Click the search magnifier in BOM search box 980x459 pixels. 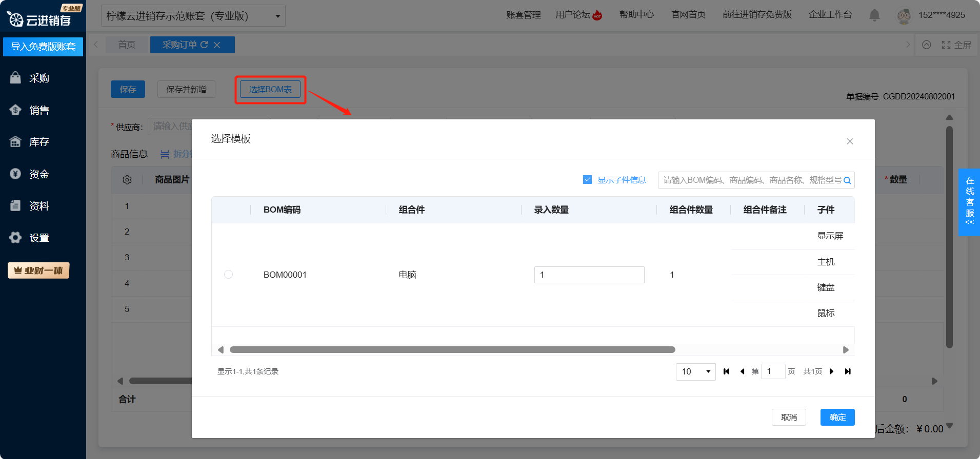pyautogui.click(x=847, y=180)
